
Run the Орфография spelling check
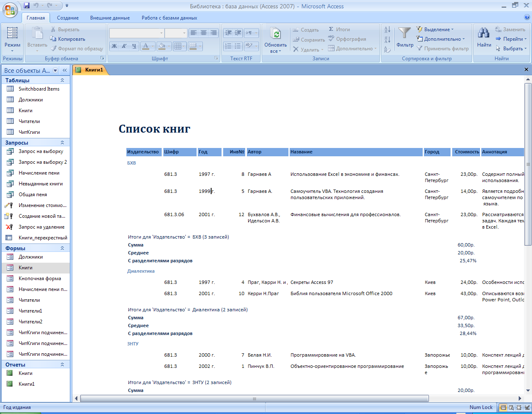click(347, 39)
